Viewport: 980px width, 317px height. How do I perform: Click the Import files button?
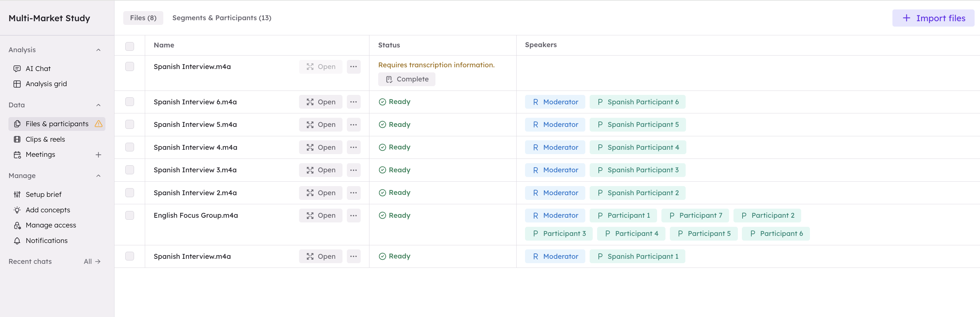click(x=933, y=18)
